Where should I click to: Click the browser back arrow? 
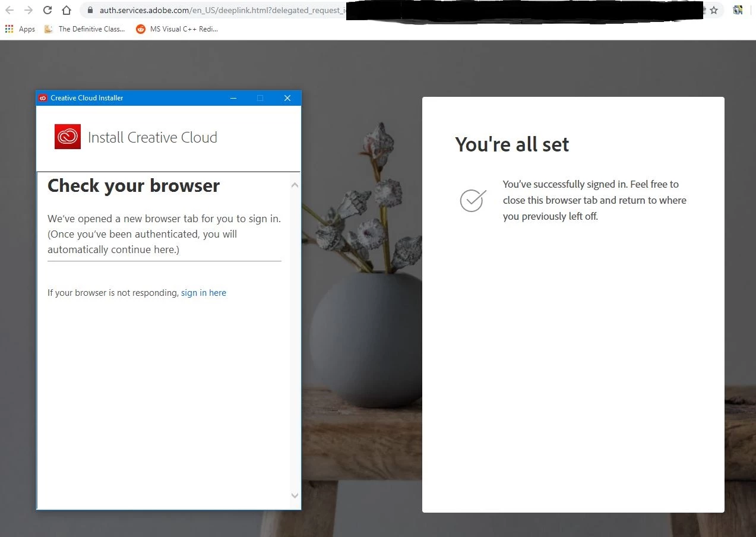pyautogui.click(x=10, y=10)
